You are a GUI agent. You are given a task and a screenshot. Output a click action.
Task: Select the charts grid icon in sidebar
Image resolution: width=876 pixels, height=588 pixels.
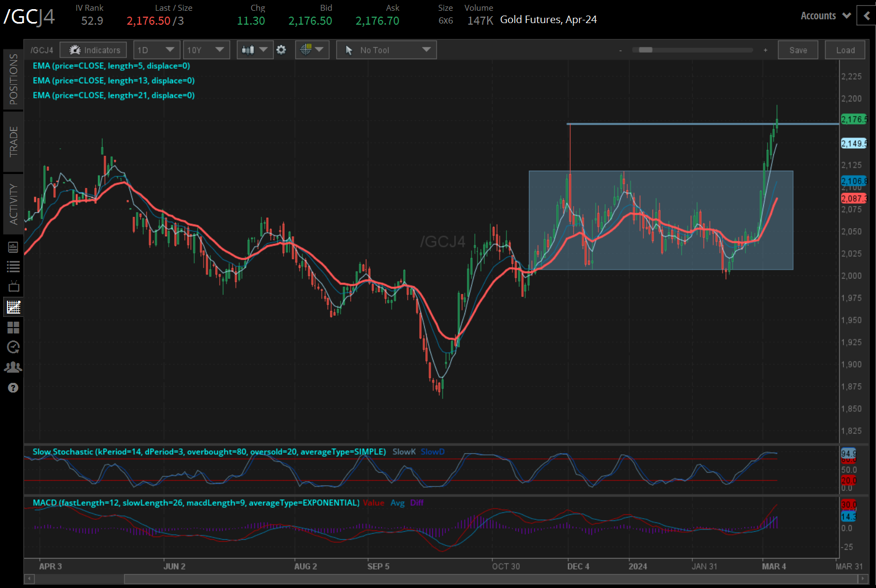click(x=13, y=307)
